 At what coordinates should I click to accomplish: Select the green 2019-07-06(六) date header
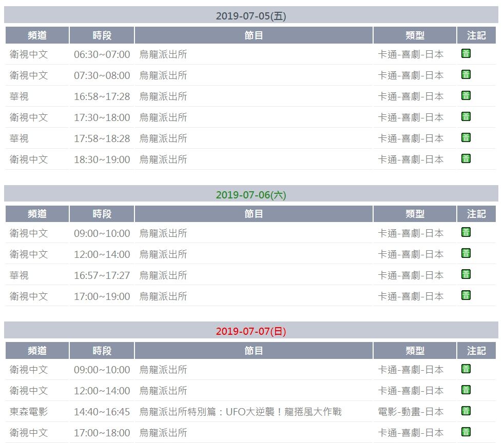pos(251,194)
